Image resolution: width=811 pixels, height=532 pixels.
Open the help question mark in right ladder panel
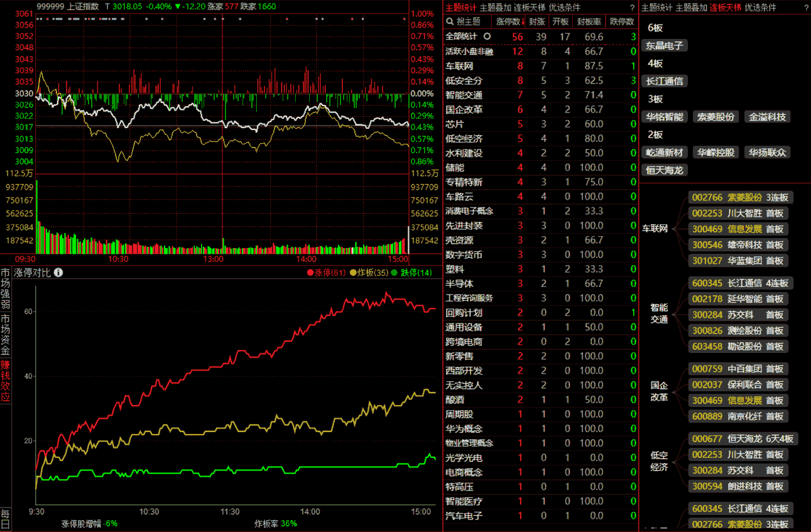806,8
